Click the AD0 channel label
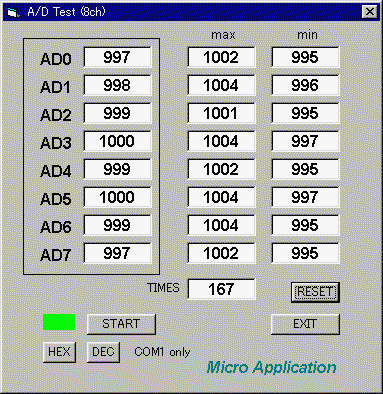Viewport: 383px width, 394px height. pos(56,59)
